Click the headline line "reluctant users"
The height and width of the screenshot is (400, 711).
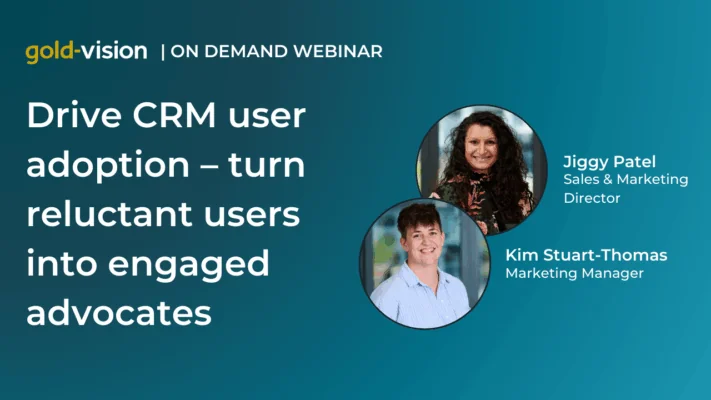(x=165, y=214)
